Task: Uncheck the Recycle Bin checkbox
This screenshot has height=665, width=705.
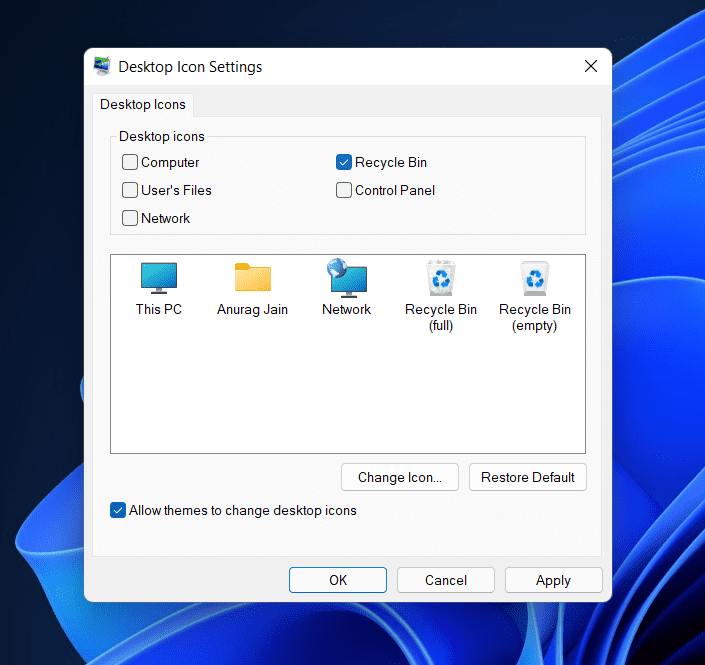Action: tap(344, 162)
